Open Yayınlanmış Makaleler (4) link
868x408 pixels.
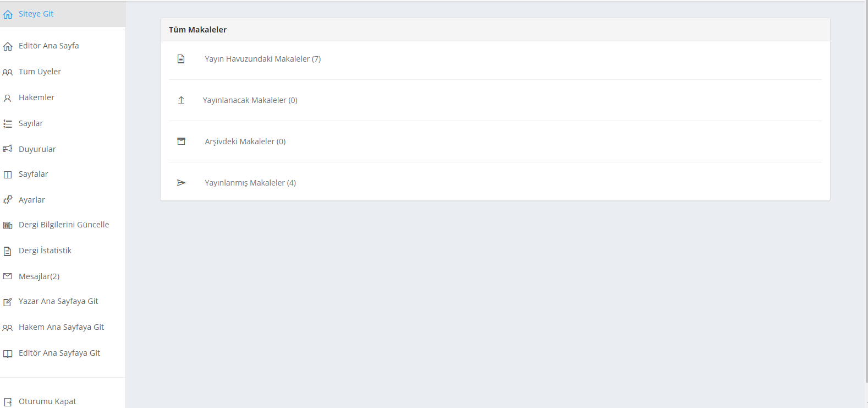click(250, 183)
